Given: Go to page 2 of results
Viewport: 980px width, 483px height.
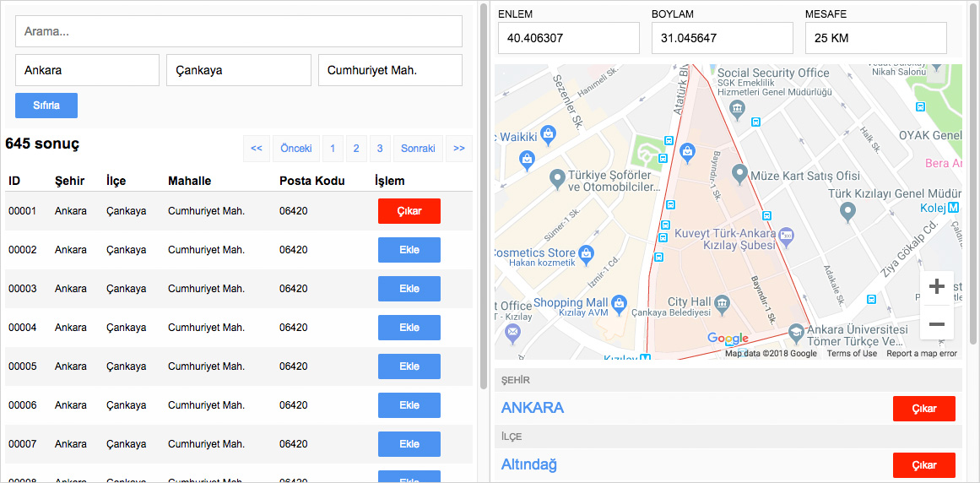Looking at the screenshot, I should click(x=356, y=149).
